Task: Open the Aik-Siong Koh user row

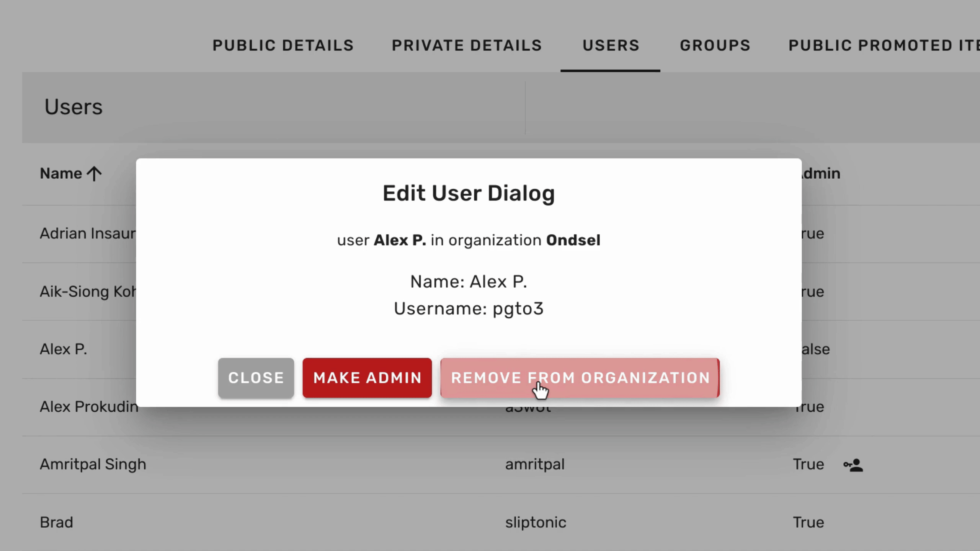Action: [x=87, y=291]
